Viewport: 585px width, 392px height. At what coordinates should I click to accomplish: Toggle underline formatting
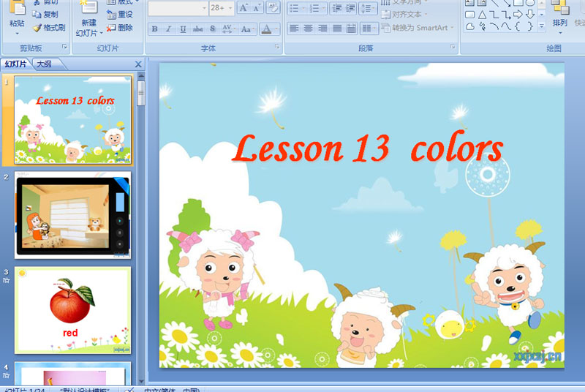183,29
